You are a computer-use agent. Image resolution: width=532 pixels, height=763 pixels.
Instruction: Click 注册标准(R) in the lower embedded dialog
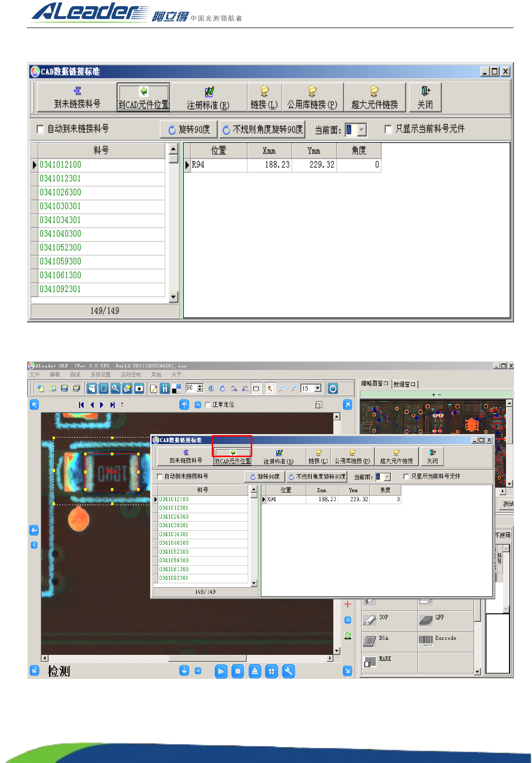[279, 457]
